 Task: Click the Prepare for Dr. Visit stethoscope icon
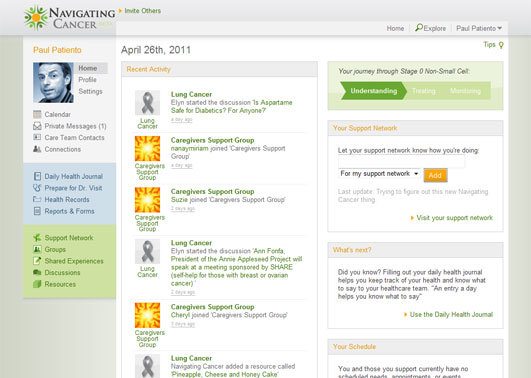(37, 188)
